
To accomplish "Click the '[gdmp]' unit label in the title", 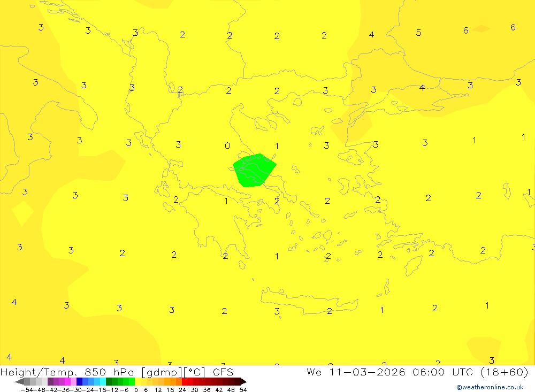I will tap(162, 372).
